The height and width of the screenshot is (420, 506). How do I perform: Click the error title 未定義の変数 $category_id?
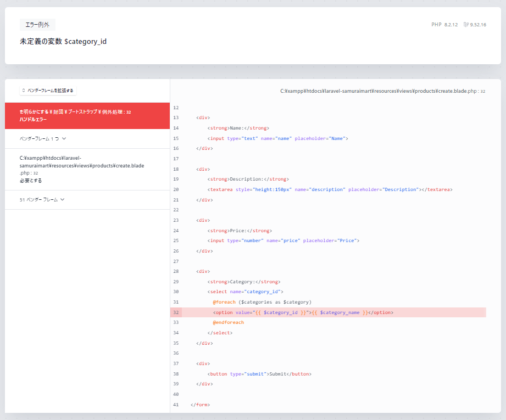63,41
